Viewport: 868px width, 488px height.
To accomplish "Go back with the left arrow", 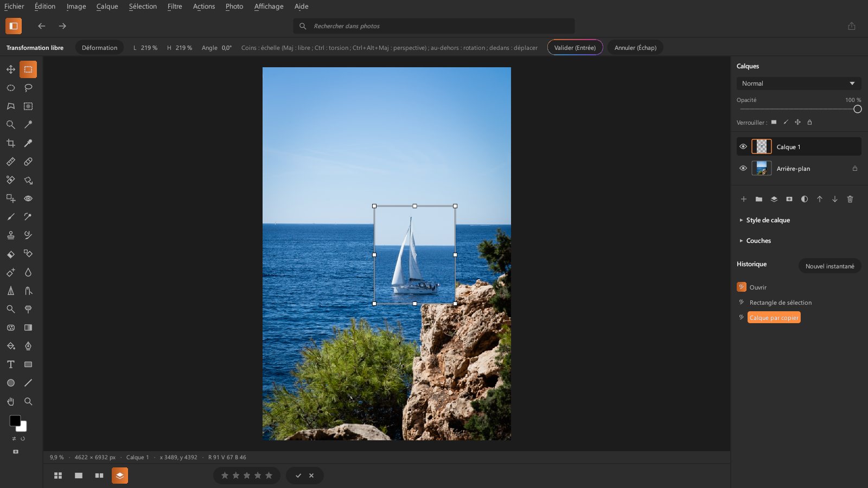I will (x=42, y=26).
